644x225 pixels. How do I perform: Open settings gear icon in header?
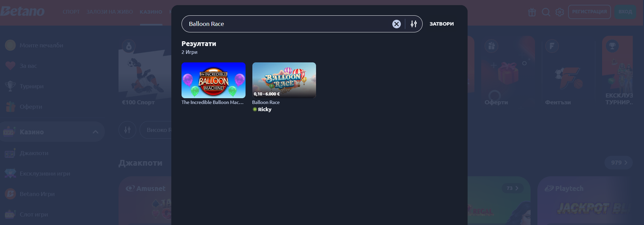pos(560,12)
